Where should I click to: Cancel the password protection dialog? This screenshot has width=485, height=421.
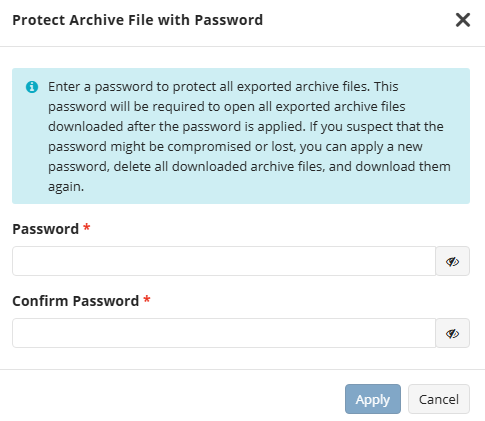(439, 399)
